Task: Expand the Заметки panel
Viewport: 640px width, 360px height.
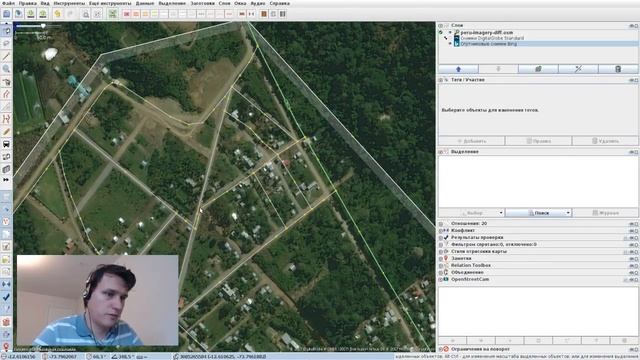Action: point(441,258)
